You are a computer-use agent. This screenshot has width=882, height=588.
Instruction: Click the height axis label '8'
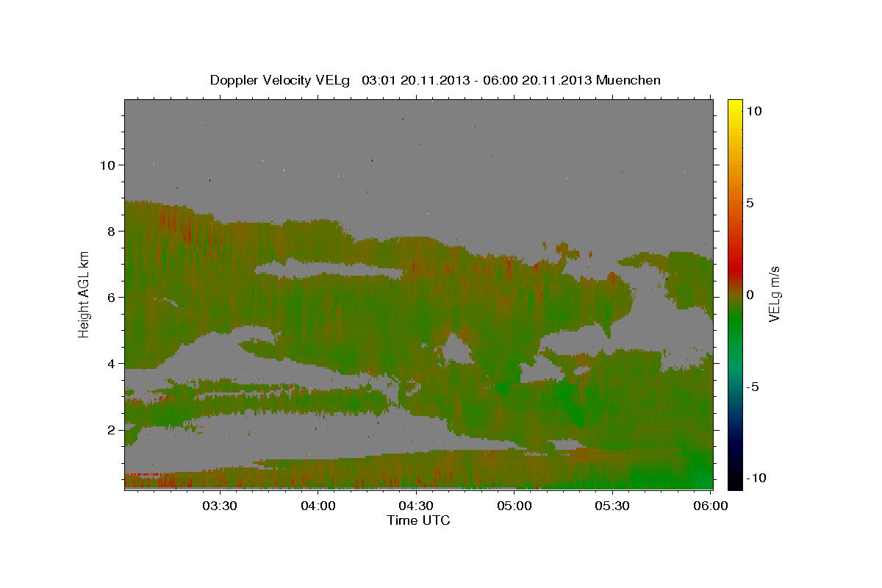tap(112, 232)
